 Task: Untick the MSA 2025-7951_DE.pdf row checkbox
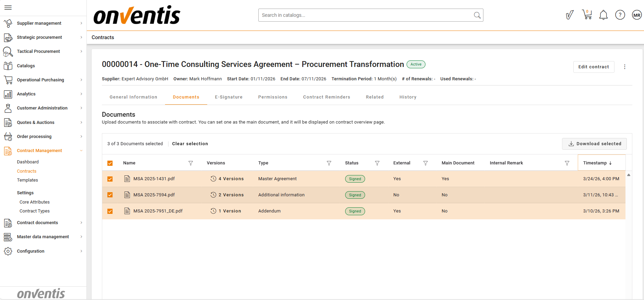click(110, 211)
